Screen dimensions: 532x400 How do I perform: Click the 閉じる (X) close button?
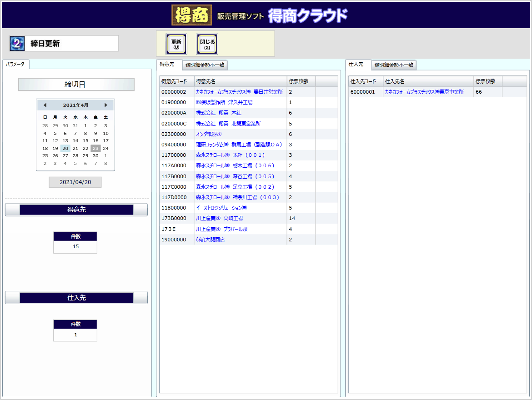(x=207, y=44)
